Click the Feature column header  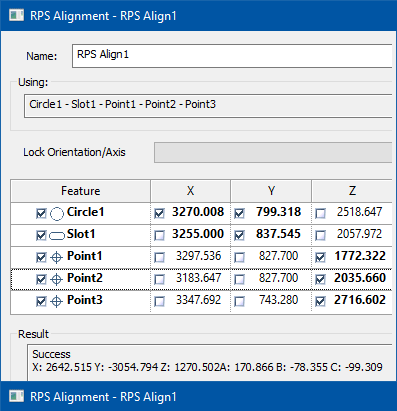[x=80, y=191]
